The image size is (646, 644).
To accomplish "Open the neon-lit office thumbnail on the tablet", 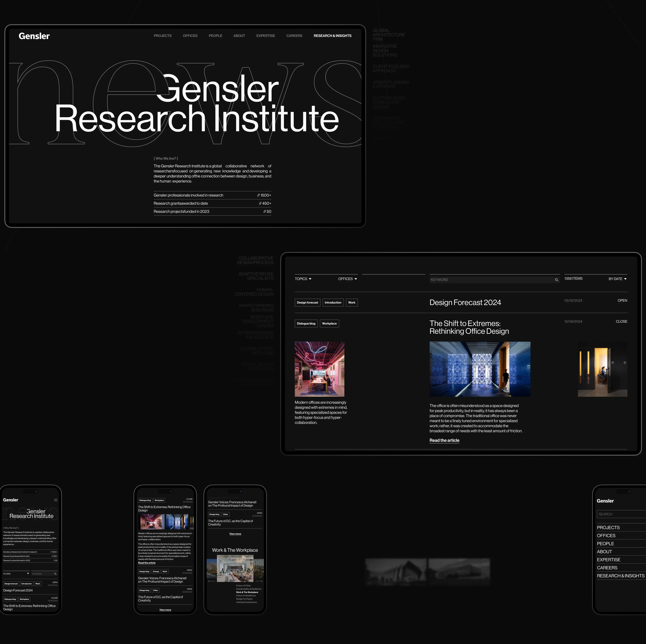I will [x=319, y=369].
